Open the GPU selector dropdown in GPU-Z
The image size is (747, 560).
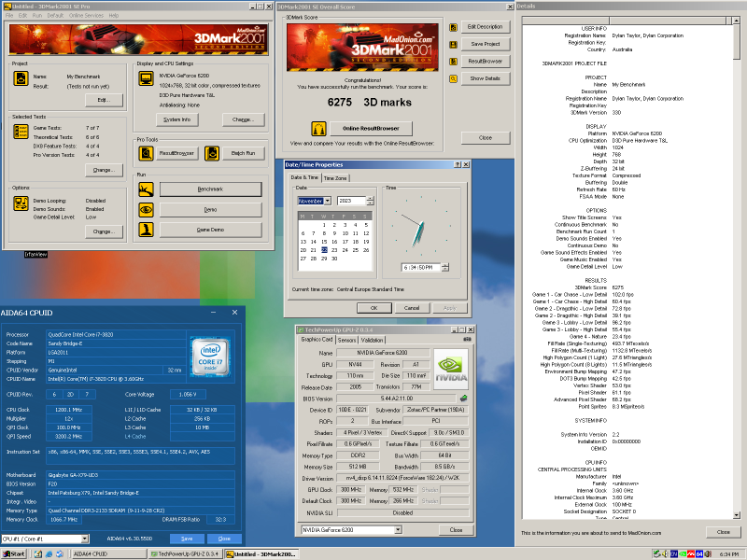(x=398, y=530)
